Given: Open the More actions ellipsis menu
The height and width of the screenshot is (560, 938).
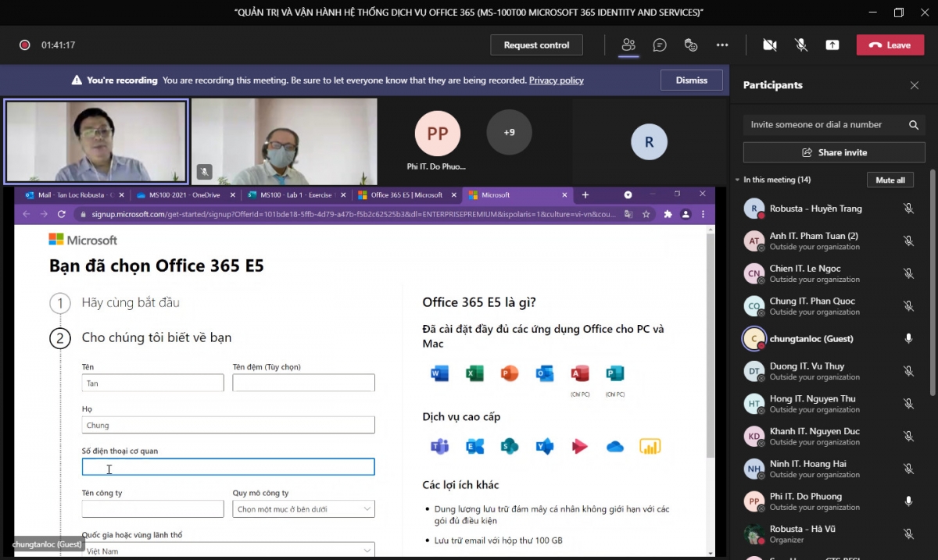Looking at the screenshot, I should point(722,45).
